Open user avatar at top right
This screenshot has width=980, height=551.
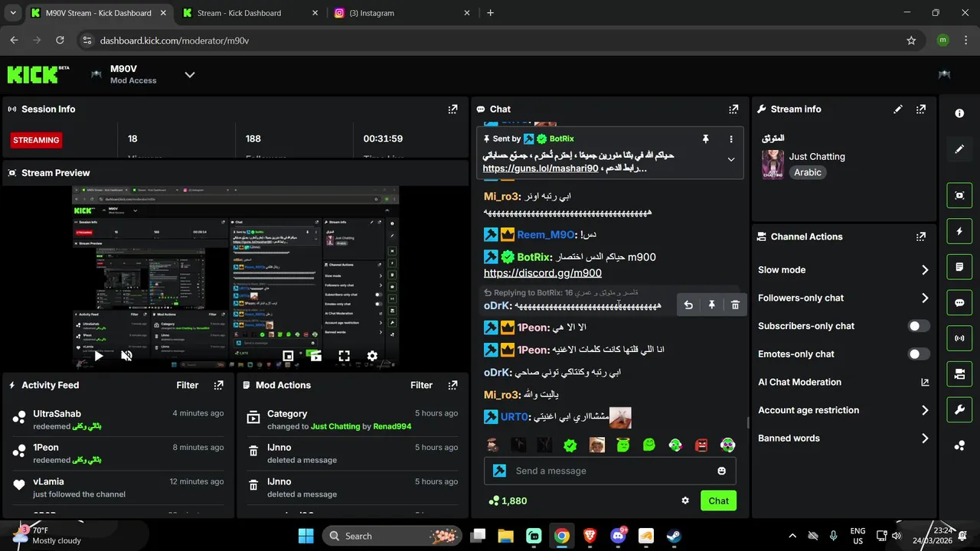coord(944,74)
